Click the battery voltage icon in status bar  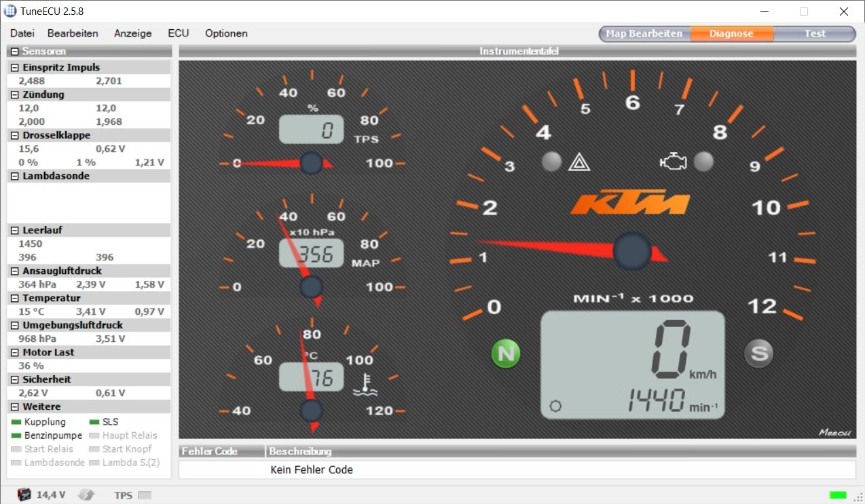pos(24,495)
